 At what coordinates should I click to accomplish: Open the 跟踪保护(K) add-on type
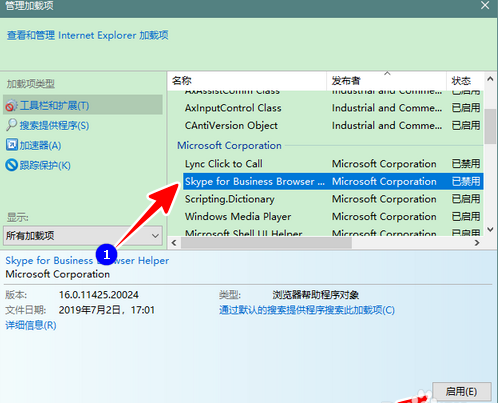pyautogui.click(x=45, y=165)
